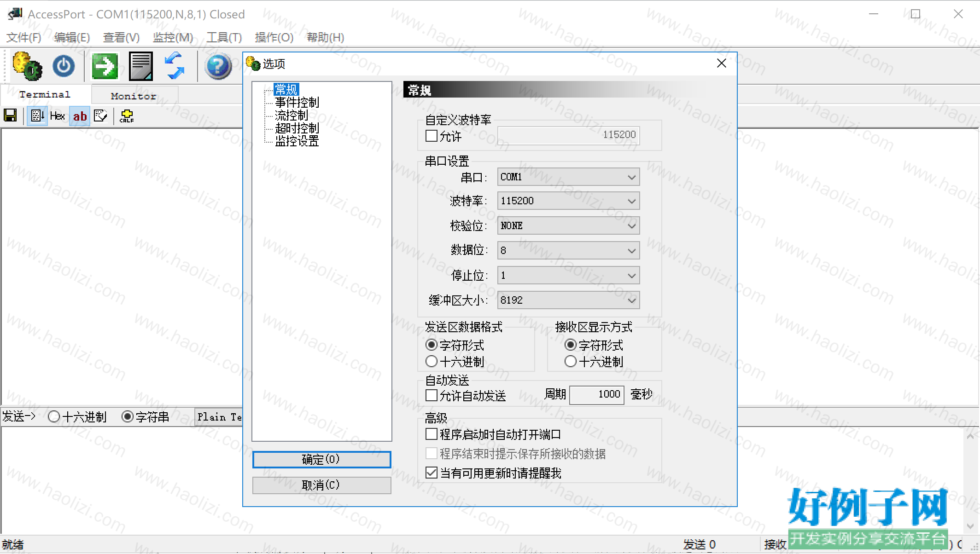Click the clear/edit notepad icon
The width and height of the screenshot is (980, 554).
pos(100,115)
